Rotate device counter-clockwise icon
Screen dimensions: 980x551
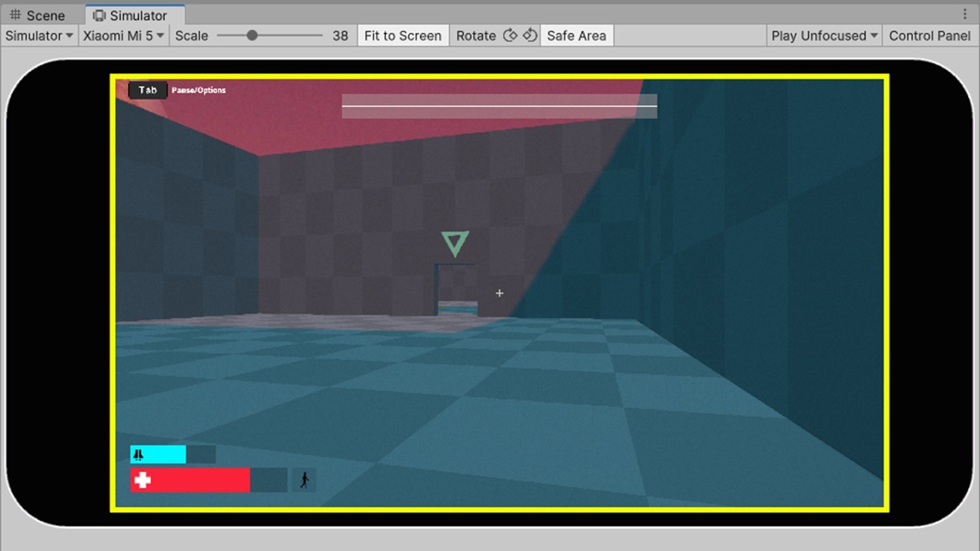[x=510, y=36]
